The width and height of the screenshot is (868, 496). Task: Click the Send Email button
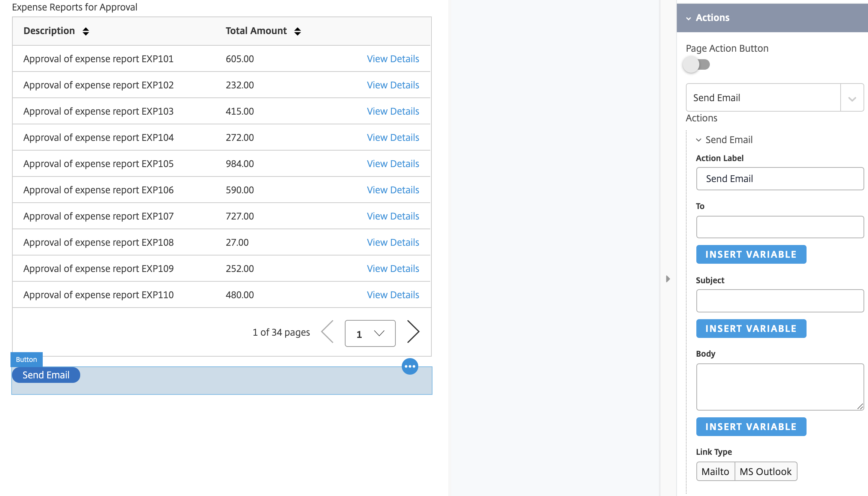point(46,375)
